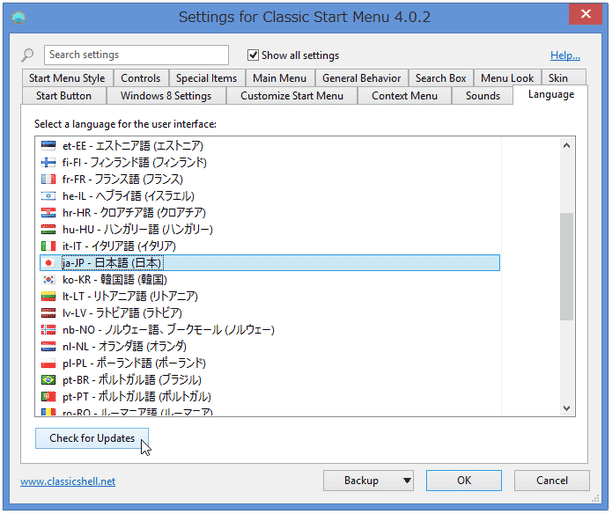This screenshot has height=514, width=612.
Task: Open the Help... link
Action: tap(565, 55)
